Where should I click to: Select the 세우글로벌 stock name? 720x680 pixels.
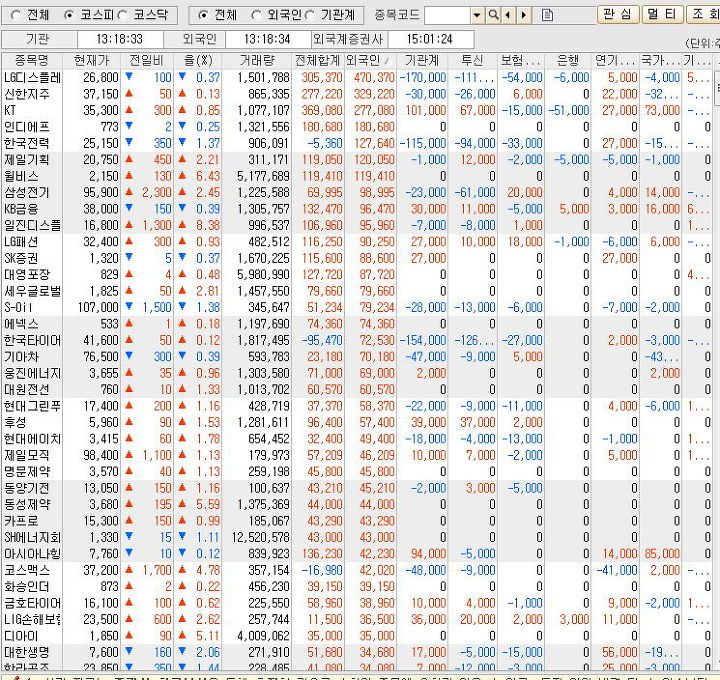32,291
